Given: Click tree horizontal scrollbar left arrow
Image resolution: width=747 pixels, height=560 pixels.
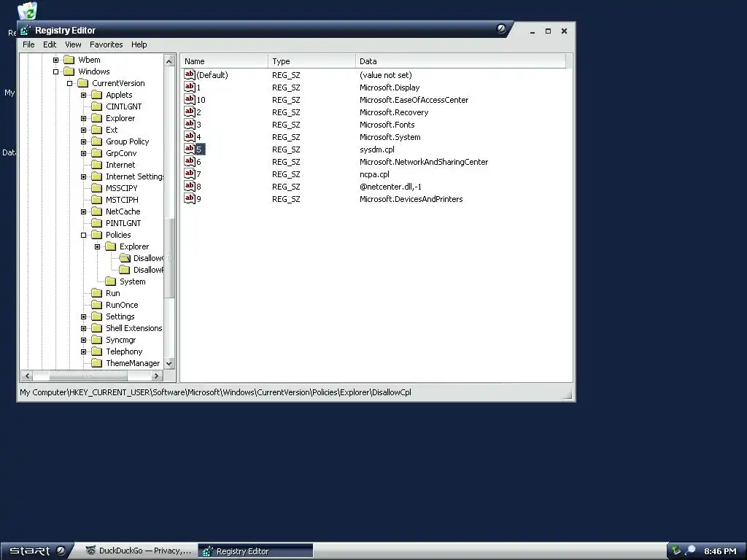Looking at the screenshot, I should coord(27,376).
